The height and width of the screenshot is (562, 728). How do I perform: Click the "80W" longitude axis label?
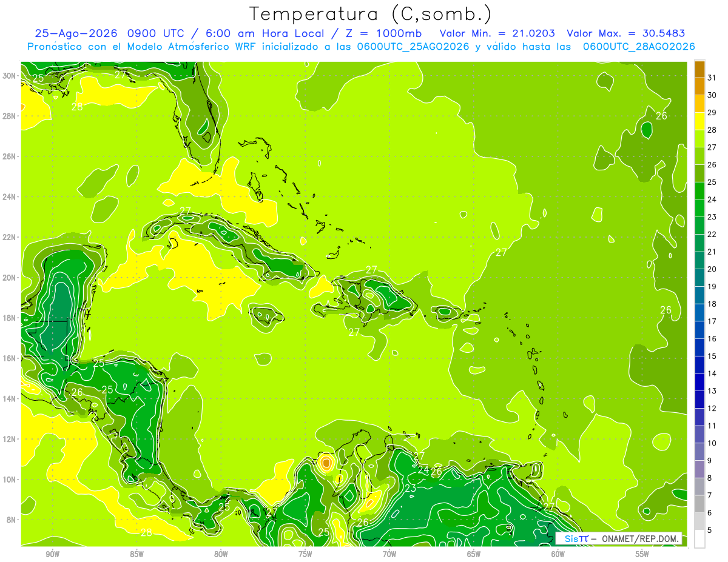[221, 554]
